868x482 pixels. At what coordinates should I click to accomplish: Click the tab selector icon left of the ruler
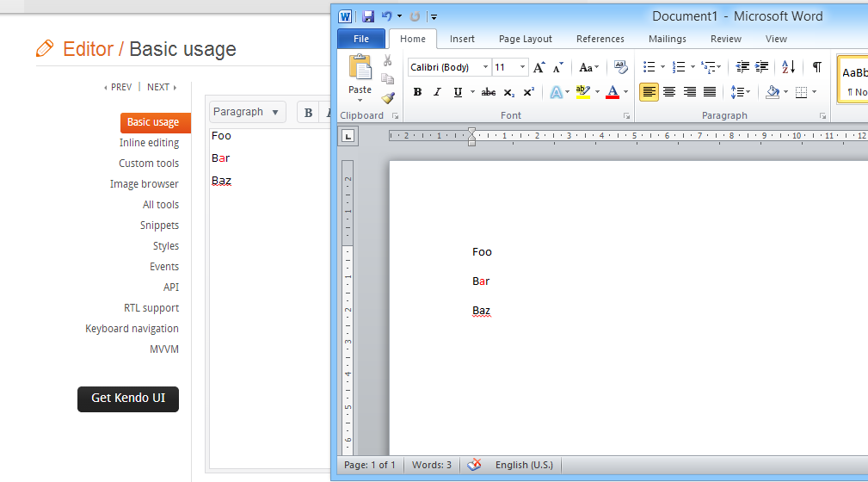click(x=348, y=136)
